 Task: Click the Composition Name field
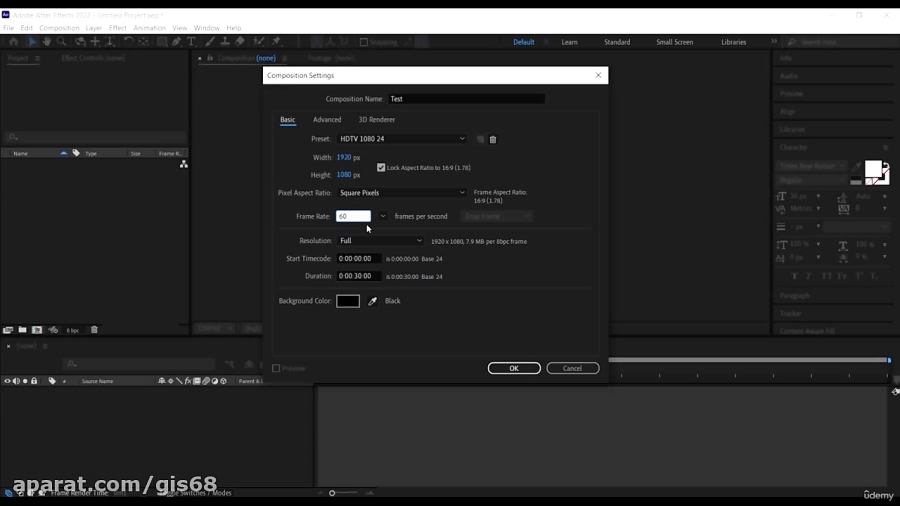467,99
